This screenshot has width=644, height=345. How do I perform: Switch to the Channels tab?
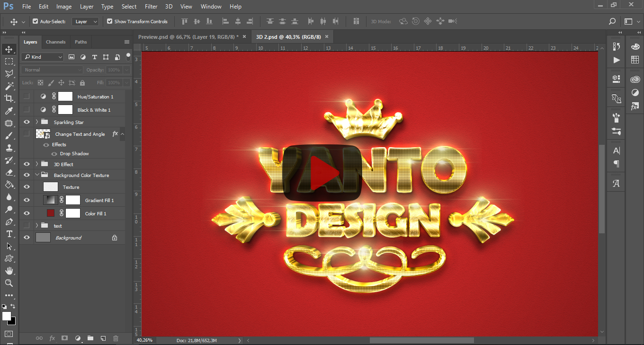coord(55,42)
